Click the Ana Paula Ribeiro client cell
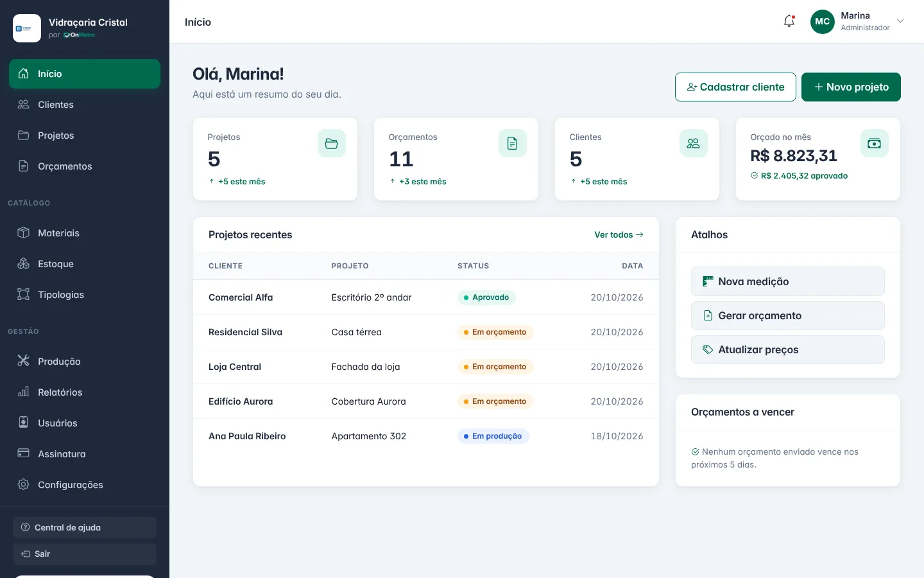This screenshot has width=924, height=578. (x=247, y=436)
